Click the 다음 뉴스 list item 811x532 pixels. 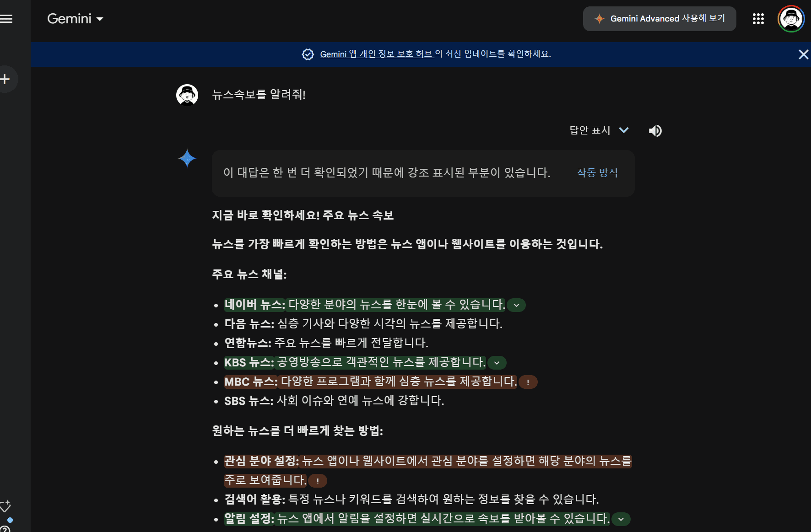pyautogui.click(x=363, y=324)
